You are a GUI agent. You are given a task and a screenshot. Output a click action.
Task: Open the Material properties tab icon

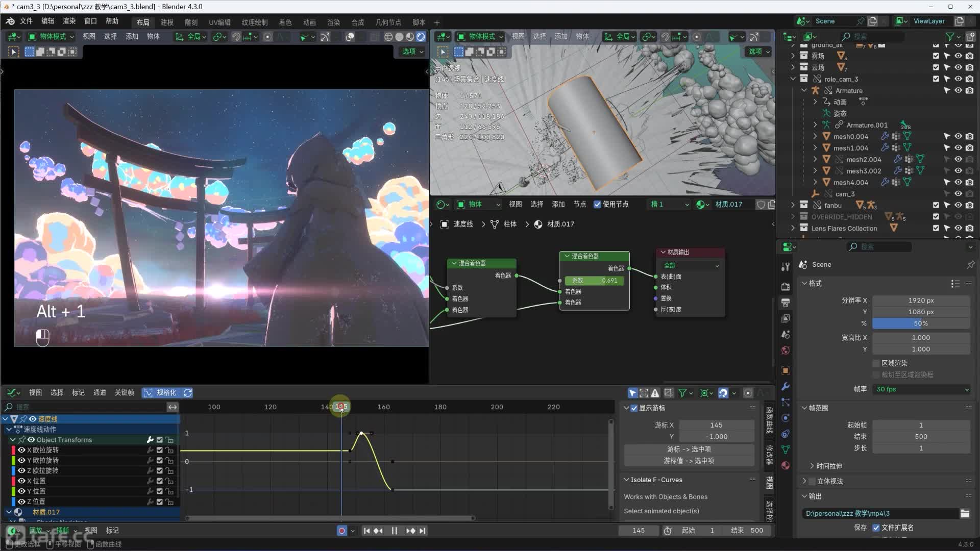tap(786, 465)
